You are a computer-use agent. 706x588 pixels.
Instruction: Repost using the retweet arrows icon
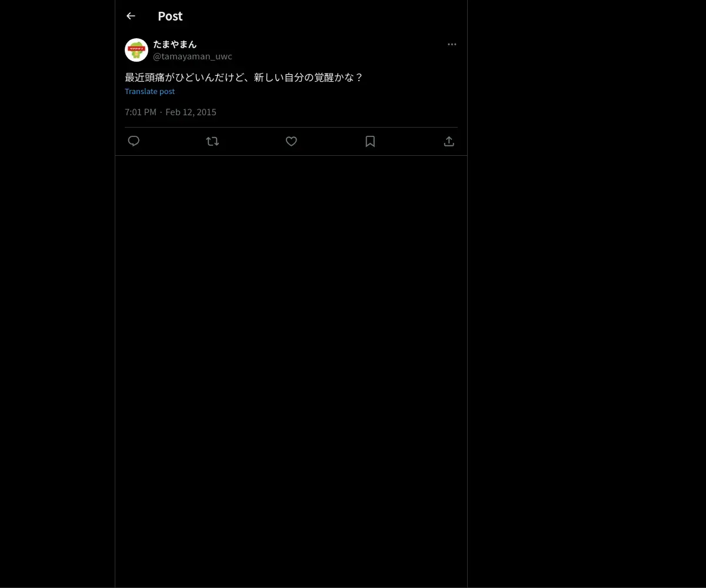(x=212, y=141)
